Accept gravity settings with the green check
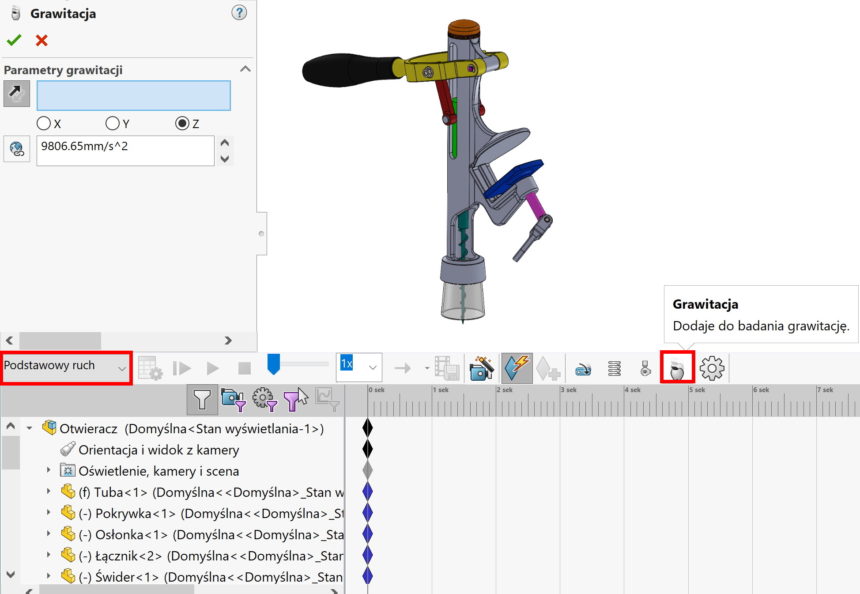This screenshot has height=594, width=860. tap(13, 41)
